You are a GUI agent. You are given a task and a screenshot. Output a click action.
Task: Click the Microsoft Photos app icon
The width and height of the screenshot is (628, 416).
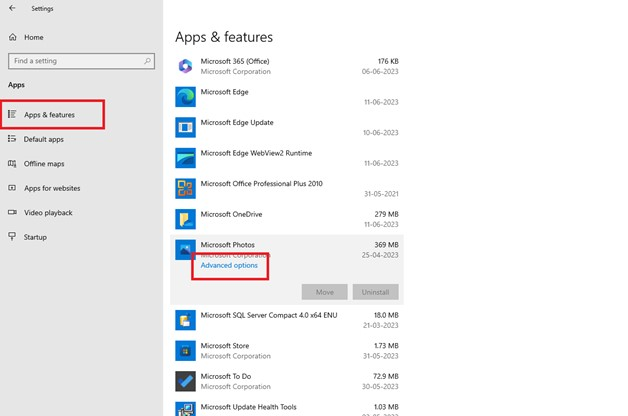[185, 249]
